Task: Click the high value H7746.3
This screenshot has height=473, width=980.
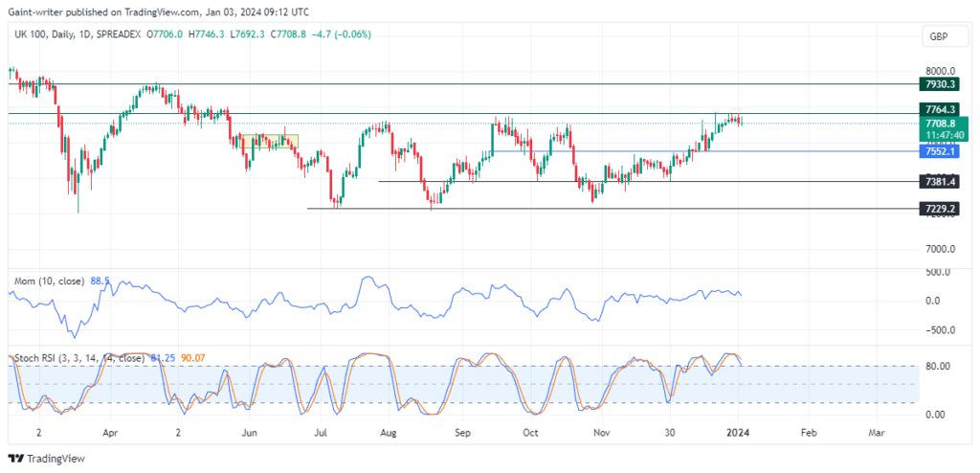Action: point(207,35)
